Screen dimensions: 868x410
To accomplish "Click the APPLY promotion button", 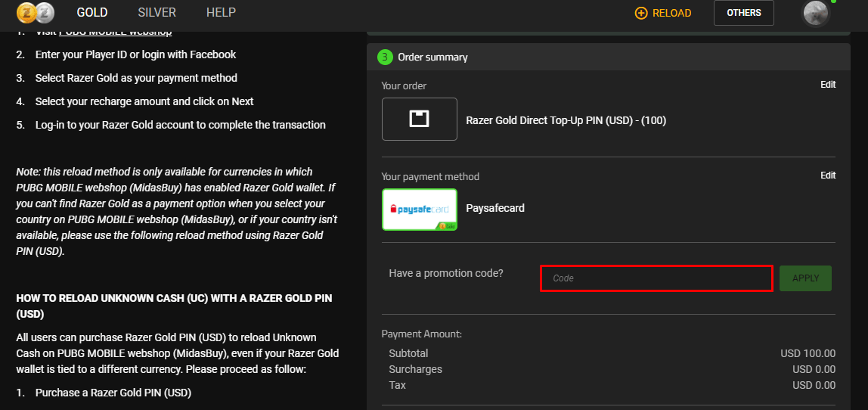I will [805, 278].
